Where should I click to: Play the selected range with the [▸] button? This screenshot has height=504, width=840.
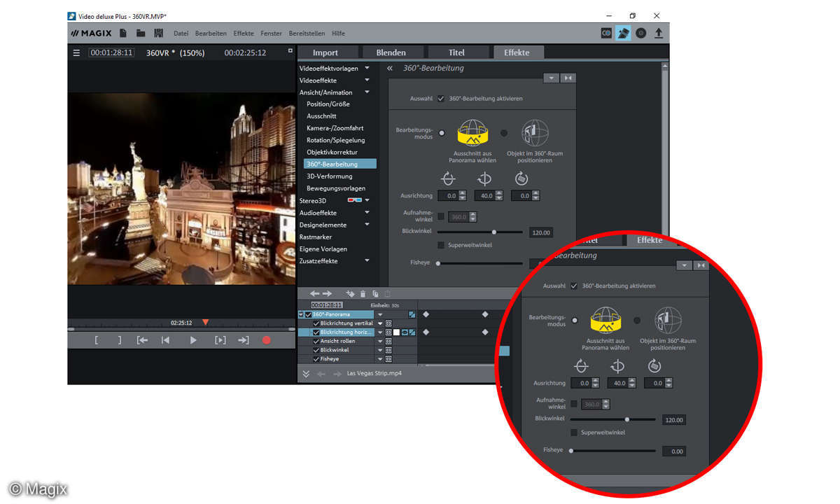tap(220, 340)
